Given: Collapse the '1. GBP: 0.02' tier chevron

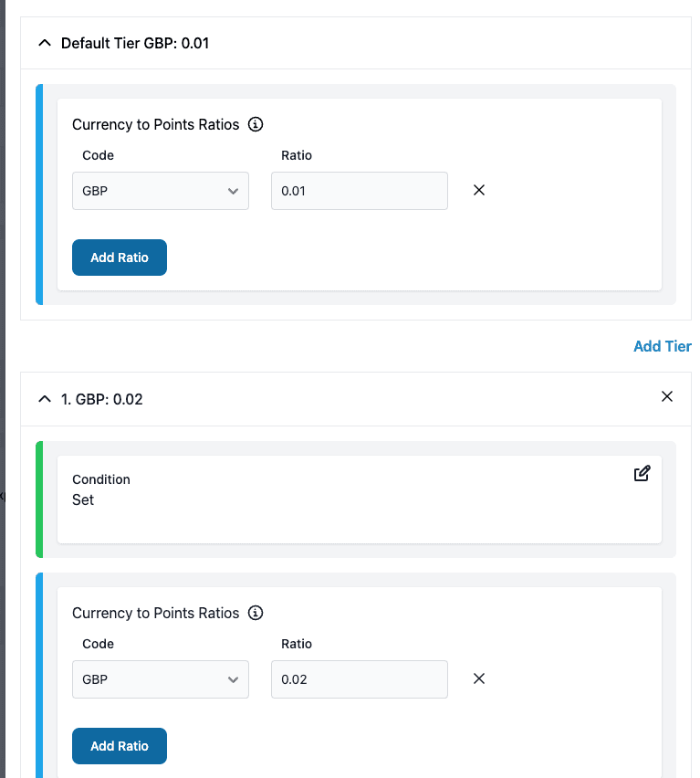Looking at the screenshot, I should [x=44, y=399].
